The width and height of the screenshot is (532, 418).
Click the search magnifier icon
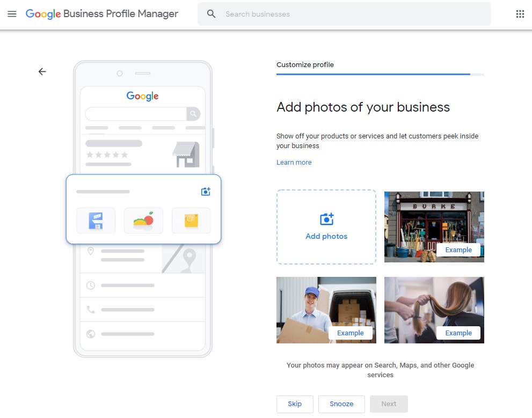click(212, 14)
